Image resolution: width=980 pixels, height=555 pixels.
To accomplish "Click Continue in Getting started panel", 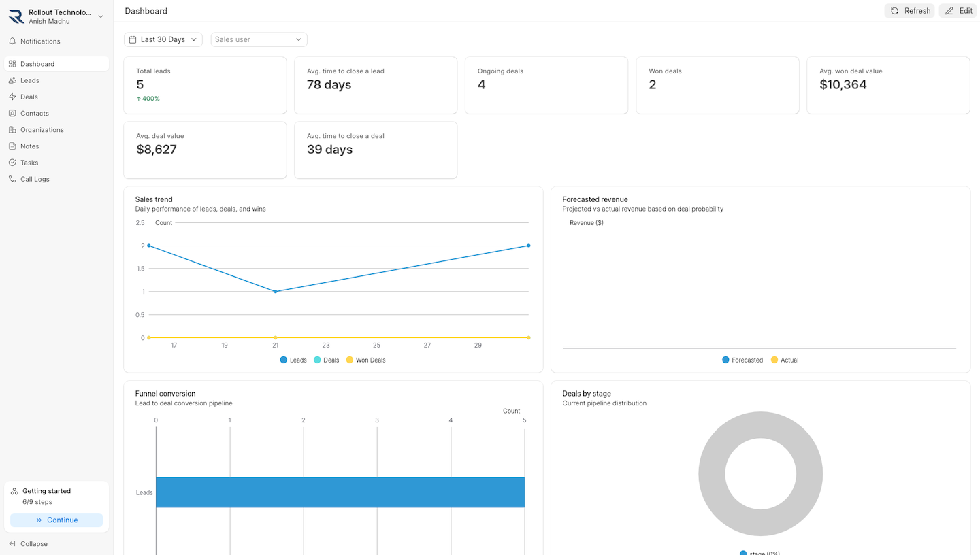I will (x=56, y=520).
